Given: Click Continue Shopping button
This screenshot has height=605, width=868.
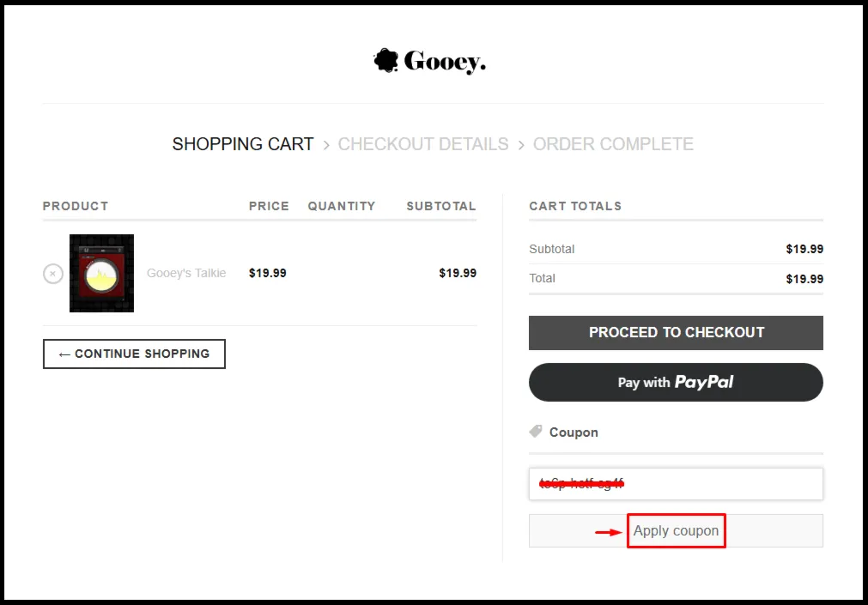Looking at the screenshot, I should [x=134, y=354].
